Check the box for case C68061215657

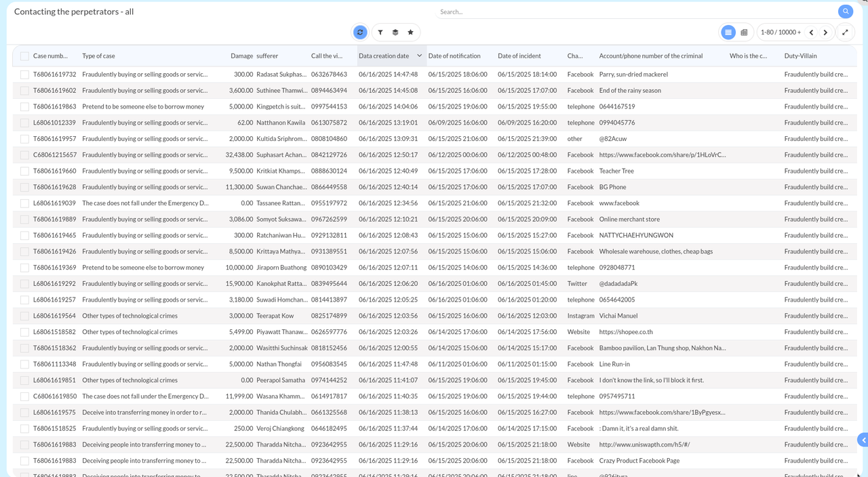[24, 155]
